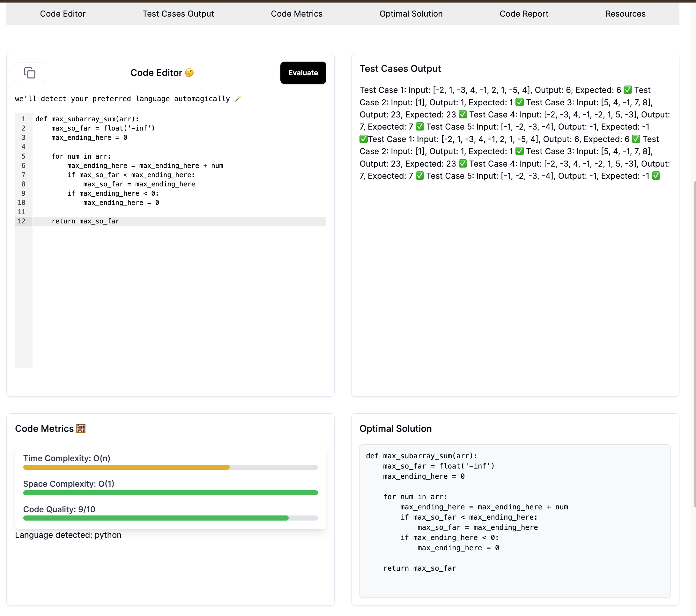This screenshot has height=616, width=696.
Task: Select the Code Report tab
Action: [x=524, y=14]
